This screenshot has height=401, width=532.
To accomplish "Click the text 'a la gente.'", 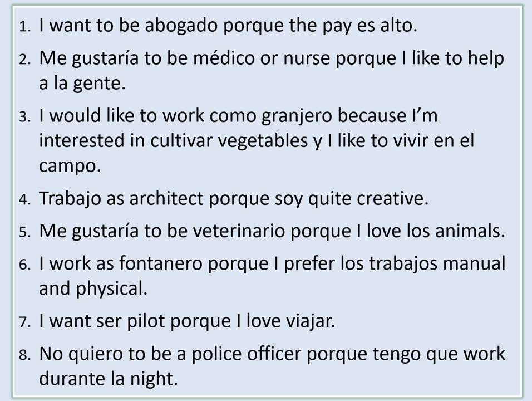I will 82,83.
